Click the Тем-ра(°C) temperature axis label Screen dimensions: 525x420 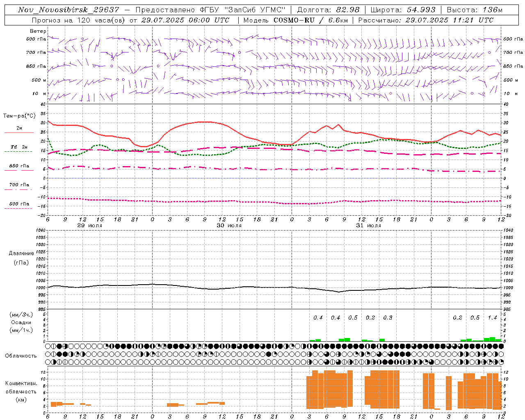point(19,116)
